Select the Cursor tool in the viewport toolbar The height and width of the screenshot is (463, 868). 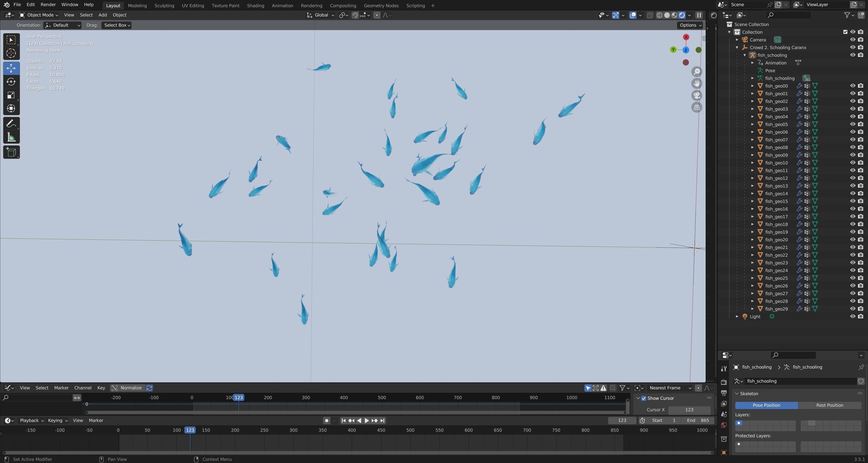[11, 53]
